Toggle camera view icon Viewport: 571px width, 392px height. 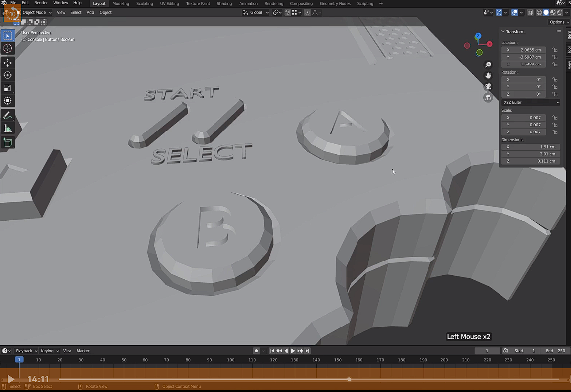[488, 87]
